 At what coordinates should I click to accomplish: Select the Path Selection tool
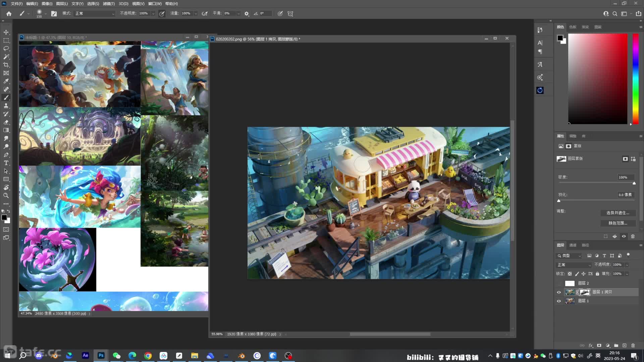6,171
